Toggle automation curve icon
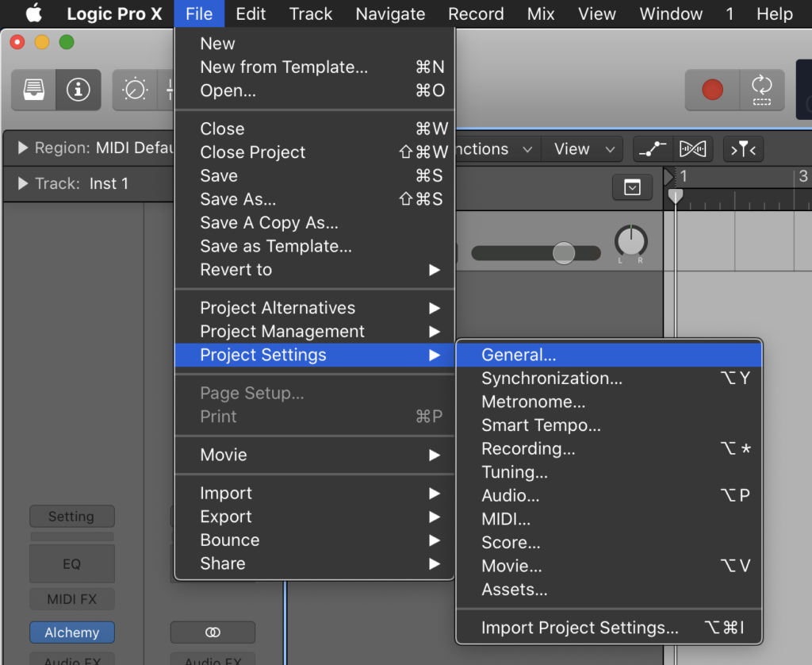This screenshot has height=665, width=812. (653, 149)
